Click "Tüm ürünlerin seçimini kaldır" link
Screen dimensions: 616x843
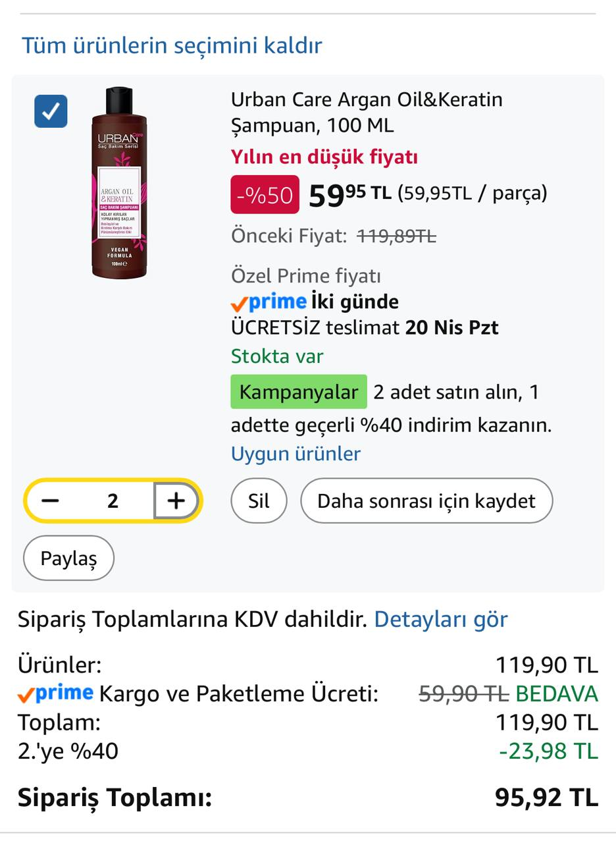point(172,45)
